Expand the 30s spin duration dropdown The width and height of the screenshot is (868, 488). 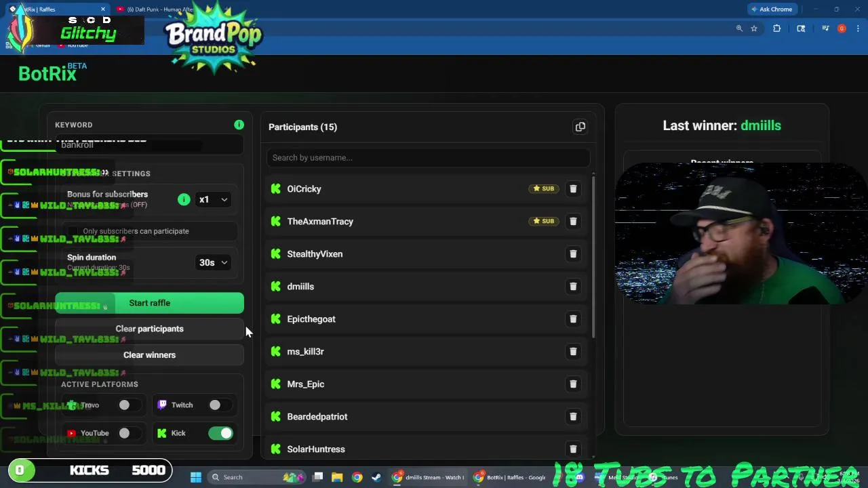(213, 262)
